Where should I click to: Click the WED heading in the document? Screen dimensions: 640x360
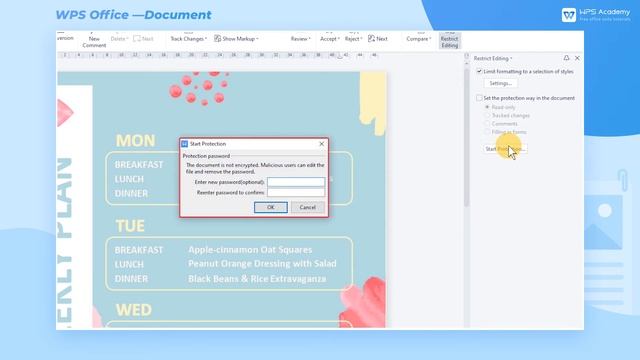133,310
